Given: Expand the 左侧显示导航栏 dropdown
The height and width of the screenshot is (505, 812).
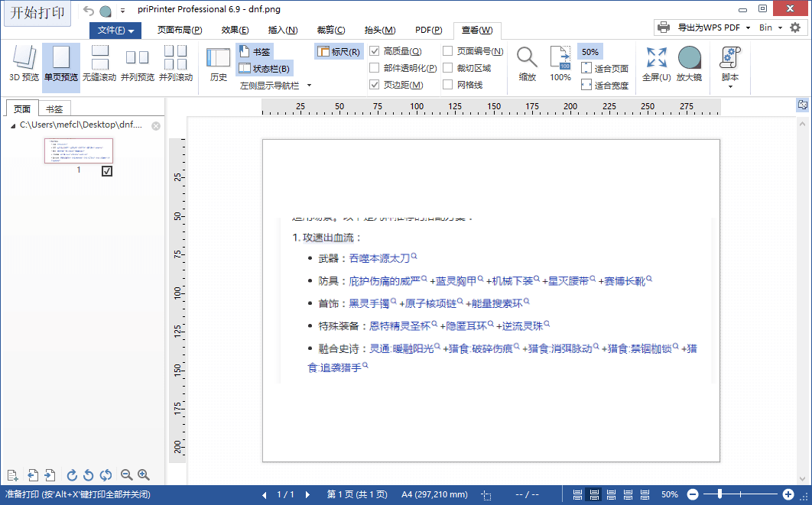Looking at the screenshot, I should (x=309, y=83).
